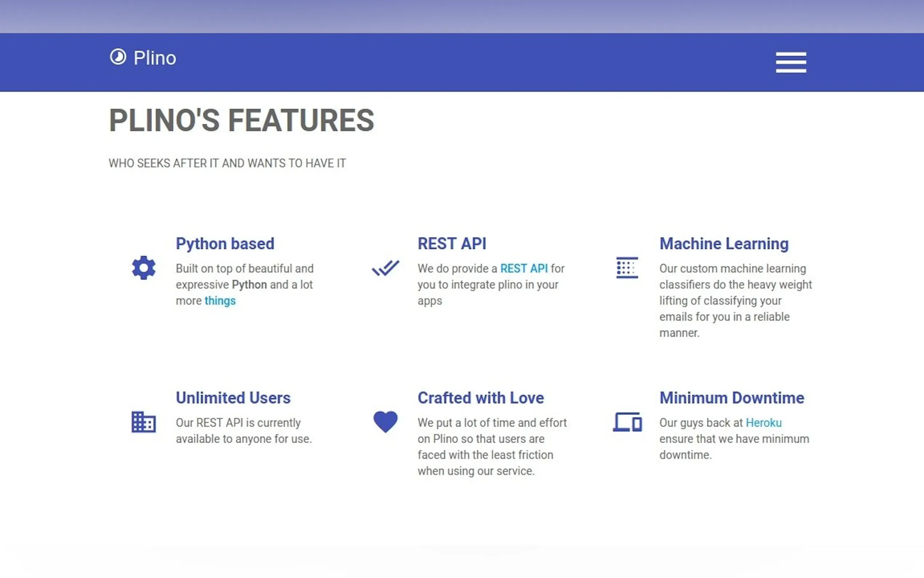Follow the REST API hyperlink in description
Image resolution: width=924 pixels, height=578 pixels.
(524, 268)
